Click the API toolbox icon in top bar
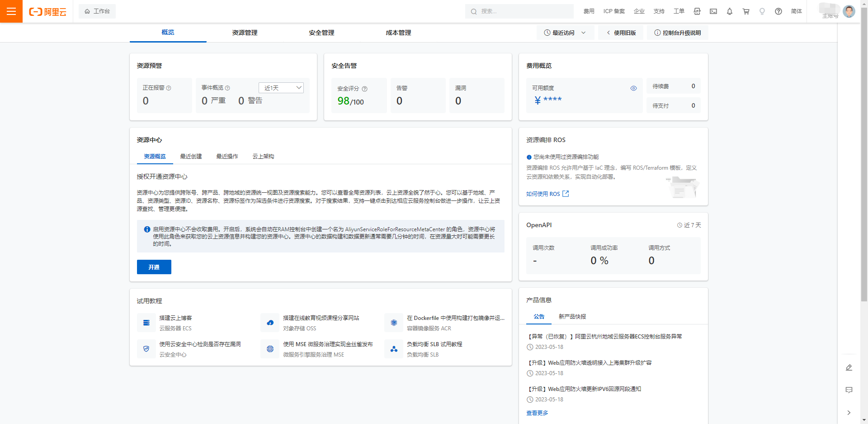The height and width of the screenshot is (424, 868). pos(697,11)
